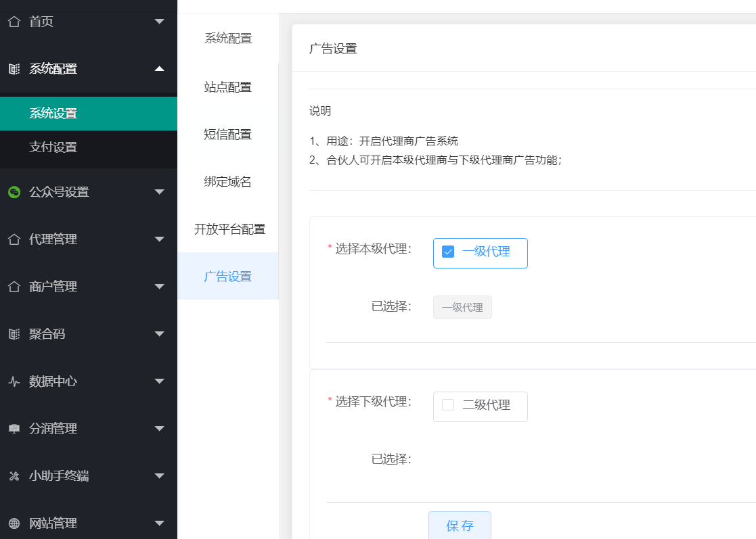Screen dimensions: 756x539
Task: Click the house icon beside 代理管理
Action: [14, 239]
